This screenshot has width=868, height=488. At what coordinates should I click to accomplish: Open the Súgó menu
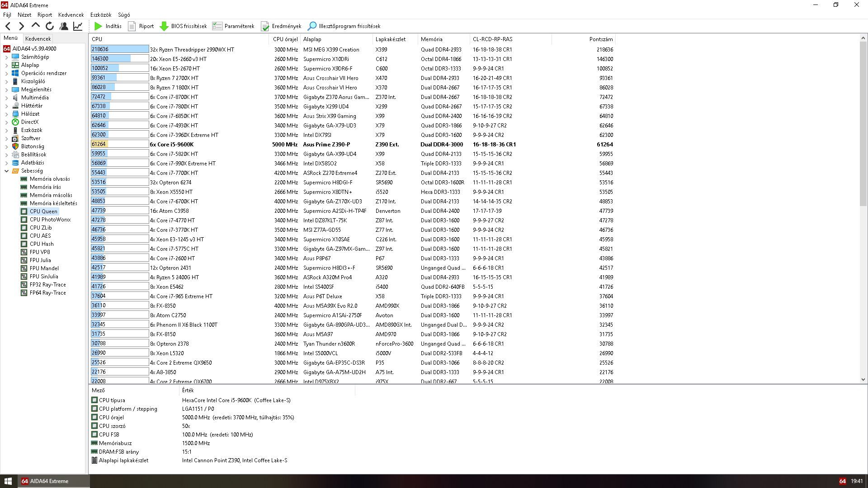pyautogui.click(x=124, y=15)
